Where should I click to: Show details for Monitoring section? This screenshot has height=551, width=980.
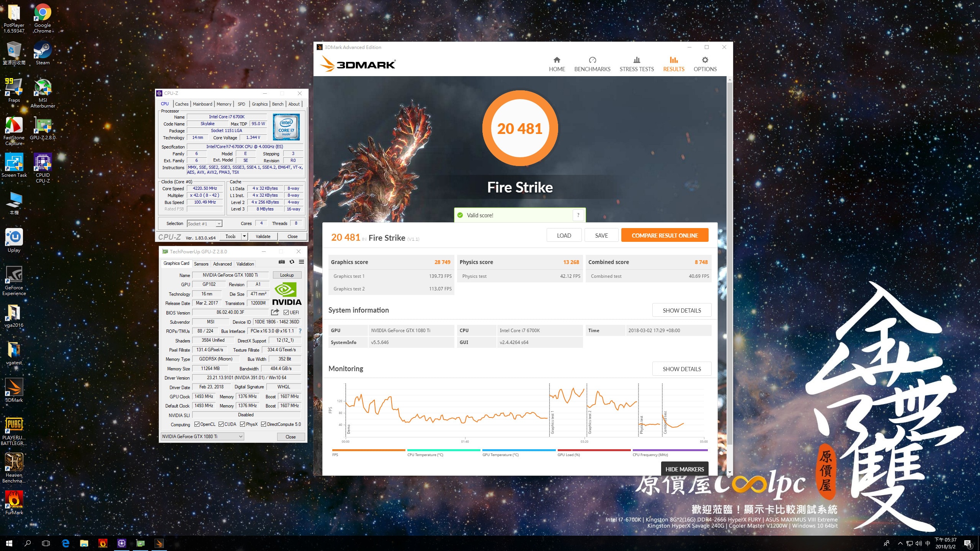point(682,369)
